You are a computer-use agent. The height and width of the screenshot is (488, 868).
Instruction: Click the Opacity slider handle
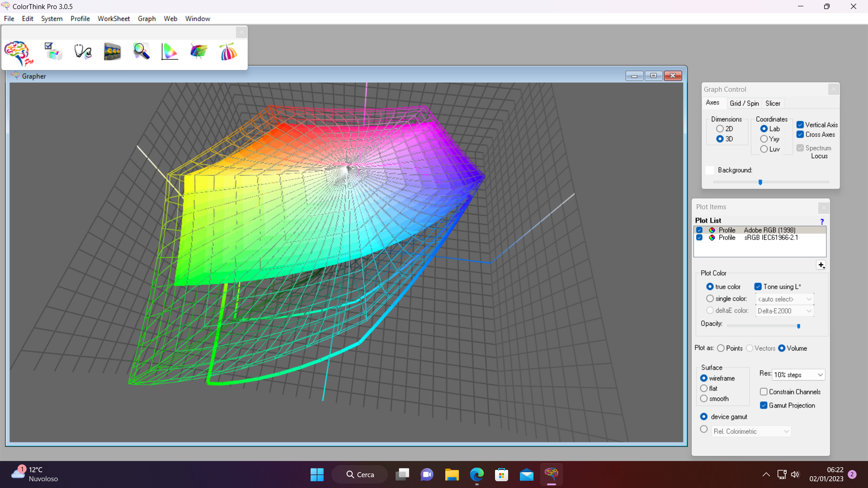click(798, 326)
